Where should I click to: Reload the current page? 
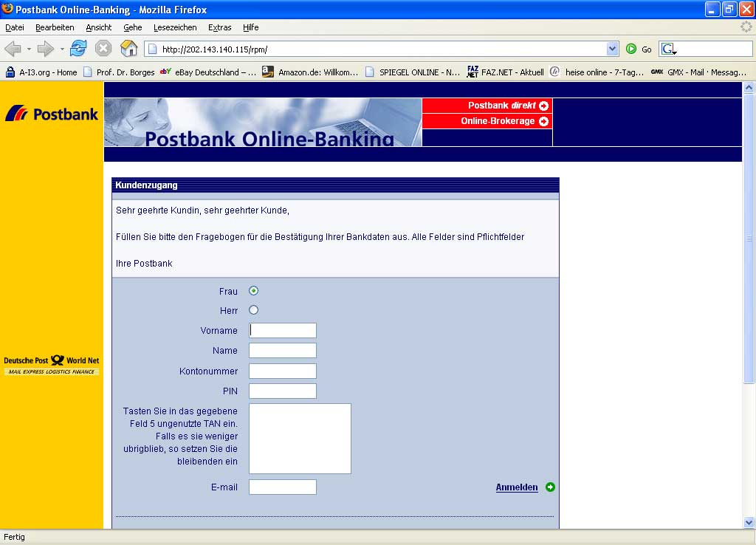78,49
